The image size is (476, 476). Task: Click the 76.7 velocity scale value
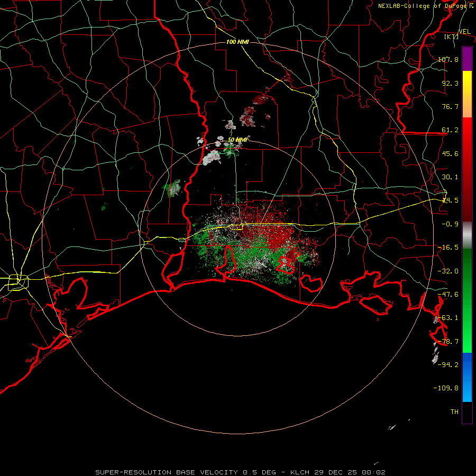[x=450, y=106]
